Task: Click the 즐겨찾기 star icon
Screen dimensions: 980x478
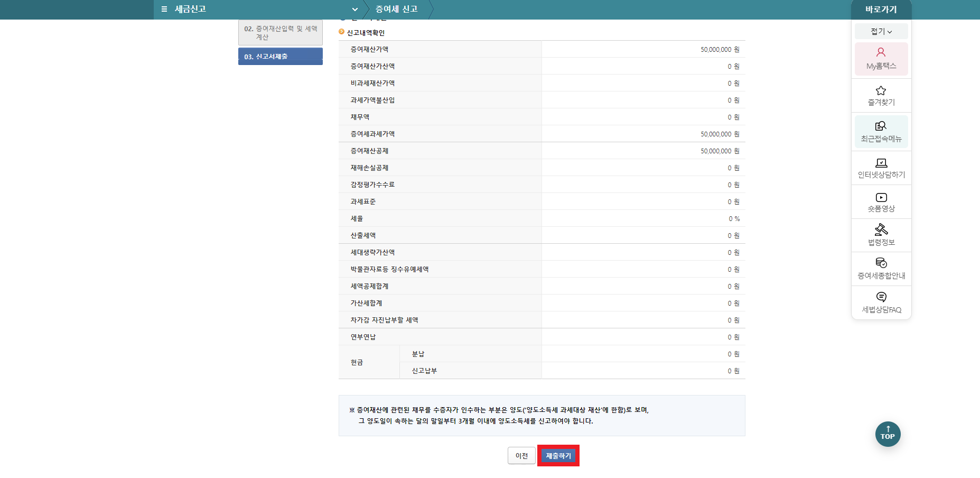Action: pos(880,95)
